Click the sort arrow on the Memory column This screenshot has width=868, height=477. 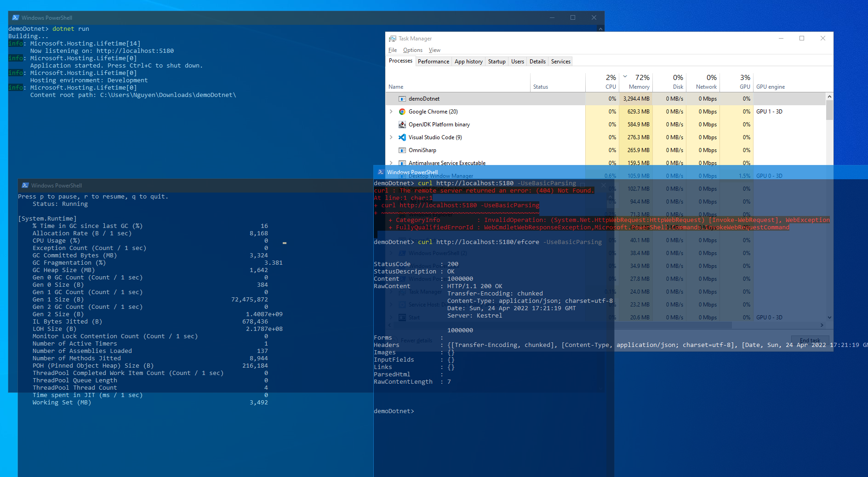[x=625, y=77]
